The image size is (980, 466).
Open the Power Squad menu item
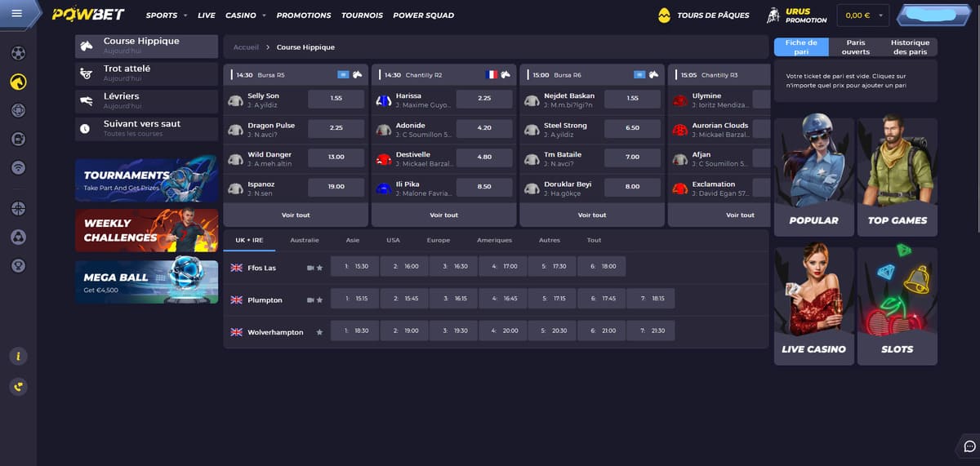coord(424,16)
